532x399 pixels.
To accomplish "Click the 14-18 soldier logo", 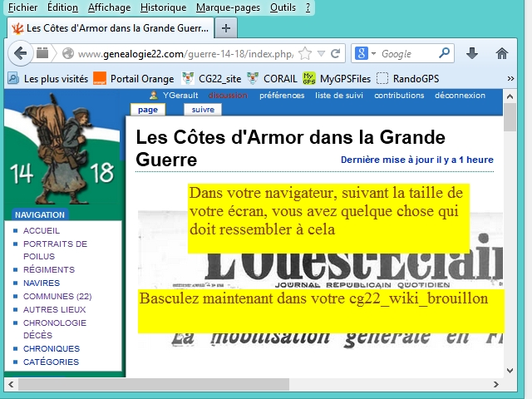I will [x=63, y=150].
